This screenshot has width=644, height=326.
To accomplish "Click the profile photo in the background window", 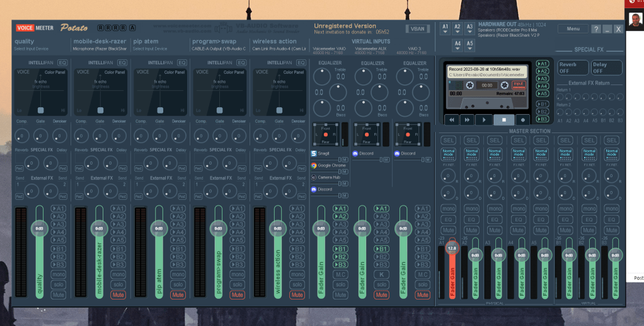I will pos(635,20).
